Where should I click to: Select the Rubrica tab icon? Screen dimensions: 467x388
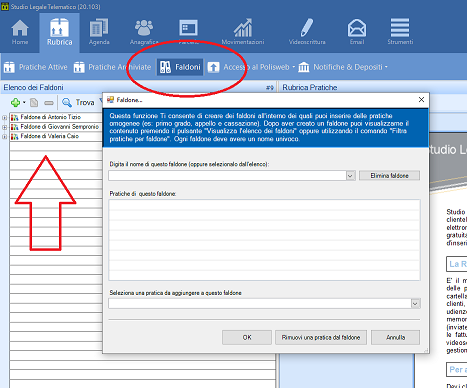pos(59,28)
